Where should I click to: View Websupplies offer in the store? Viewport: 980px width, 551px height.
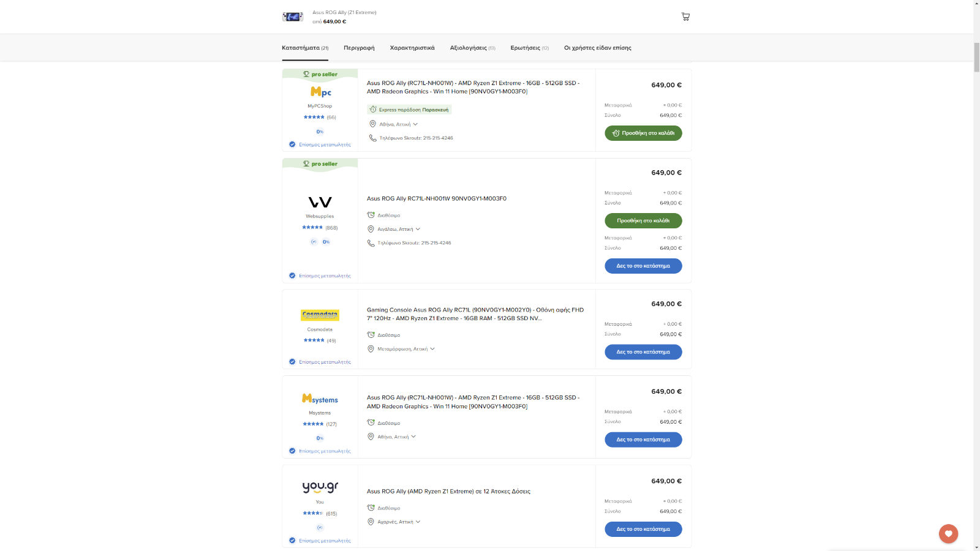(643, 266)
